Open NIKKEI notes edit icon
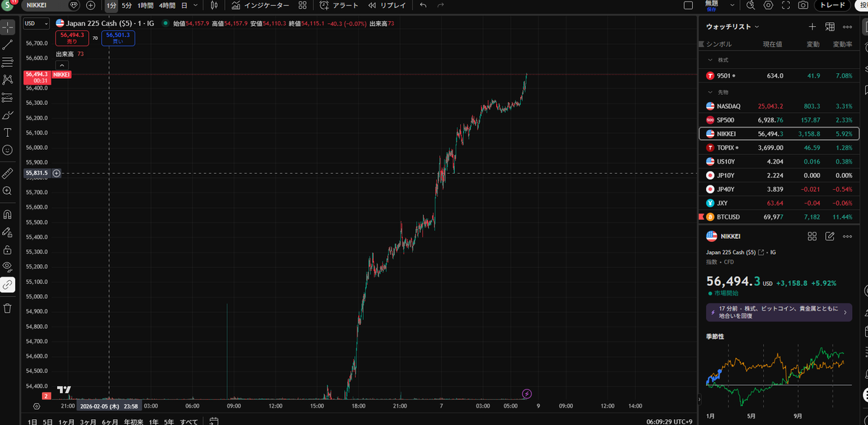 click(x=830, y=236)
